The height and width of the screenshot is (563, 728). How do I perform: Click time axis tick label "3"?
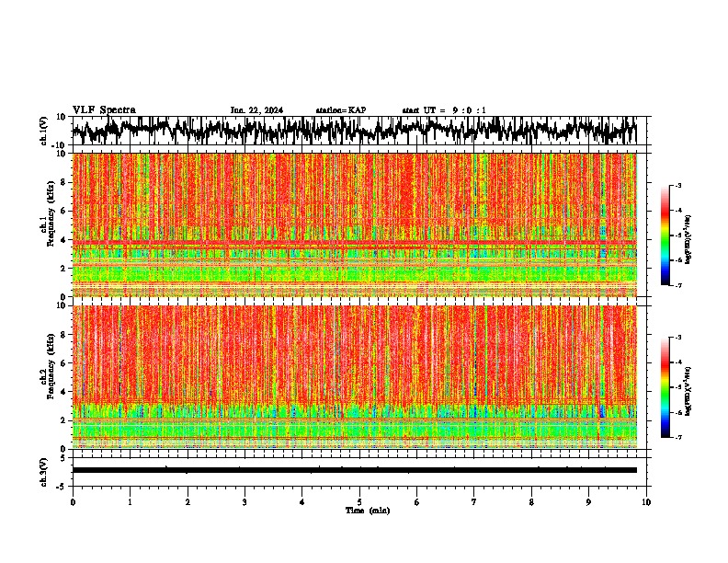pos(245,502)
